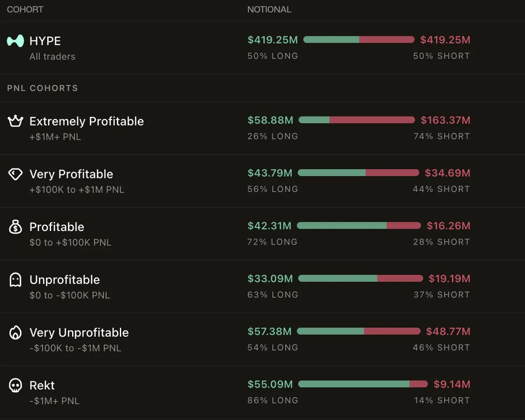Click the crown icon for Extremely Profitable

(x=15, y=121)
